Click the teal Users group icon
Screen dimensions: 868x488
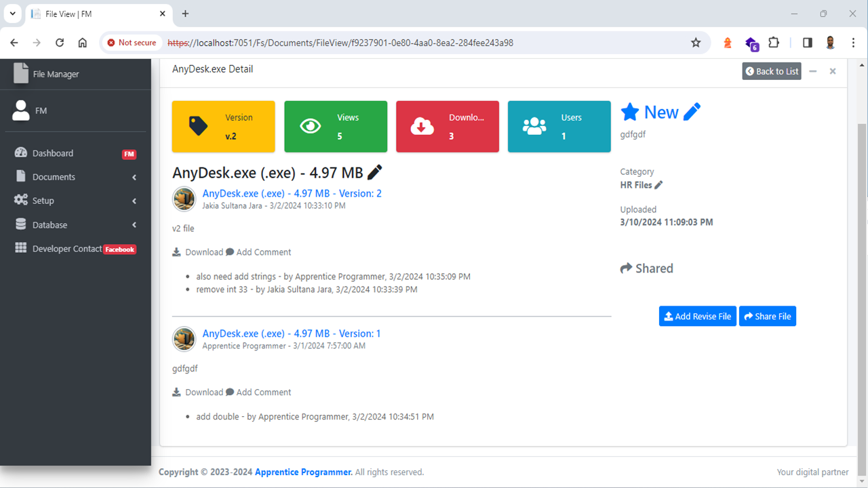point(534,126)
